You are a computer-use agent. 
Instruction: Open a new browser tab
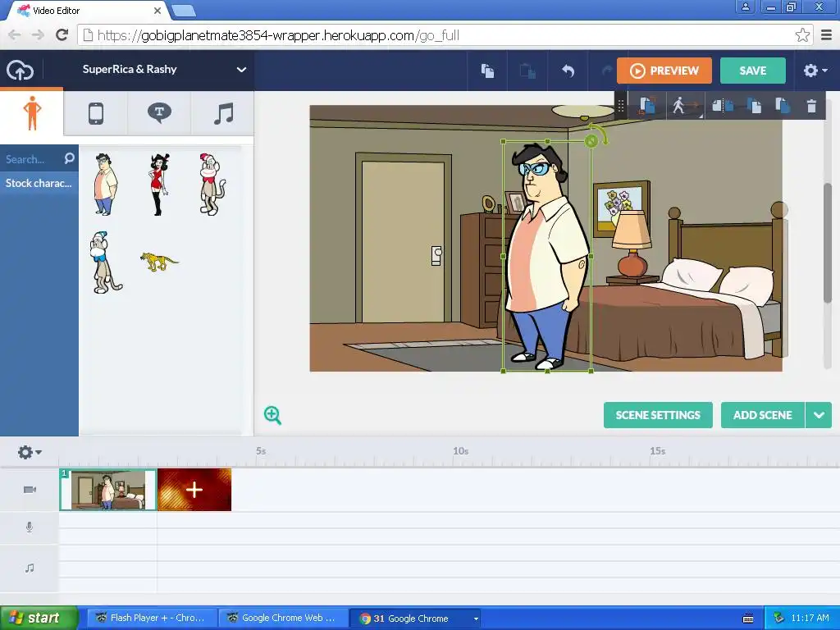185,11
